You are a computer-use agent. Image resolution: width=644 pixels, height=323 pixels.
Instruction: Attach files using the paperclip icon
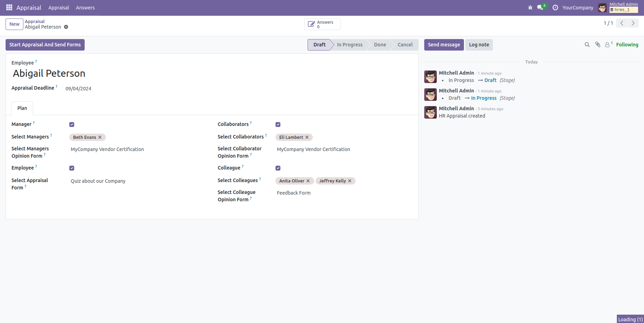point(598,45)
